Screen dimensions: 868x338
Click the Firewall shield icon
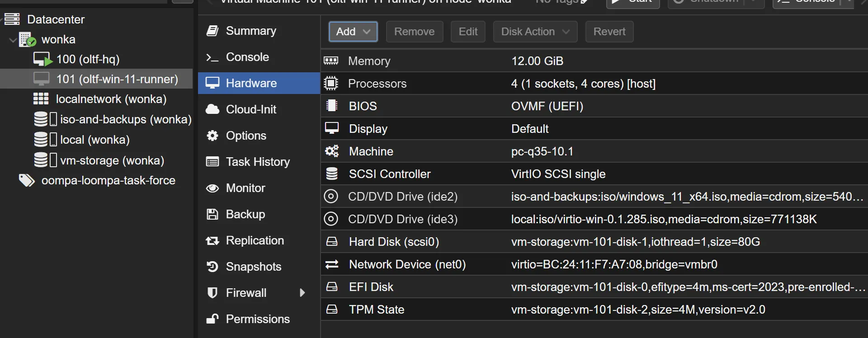212,293
